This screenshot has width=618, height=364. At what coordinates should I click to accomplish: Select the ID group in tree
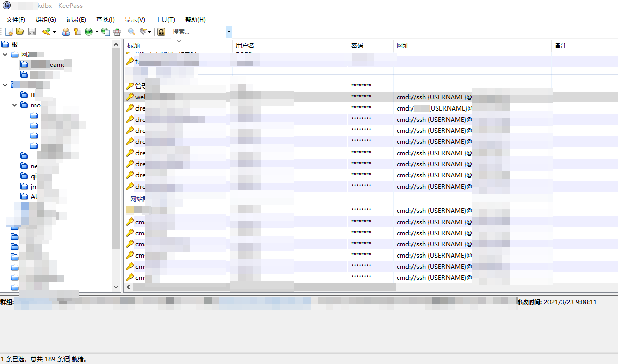pyautogui.click(x=33, y=95)
